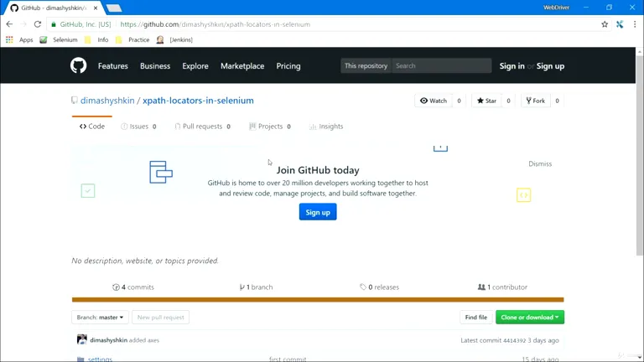Go back with browser back arrow

(x=9, y=24)
